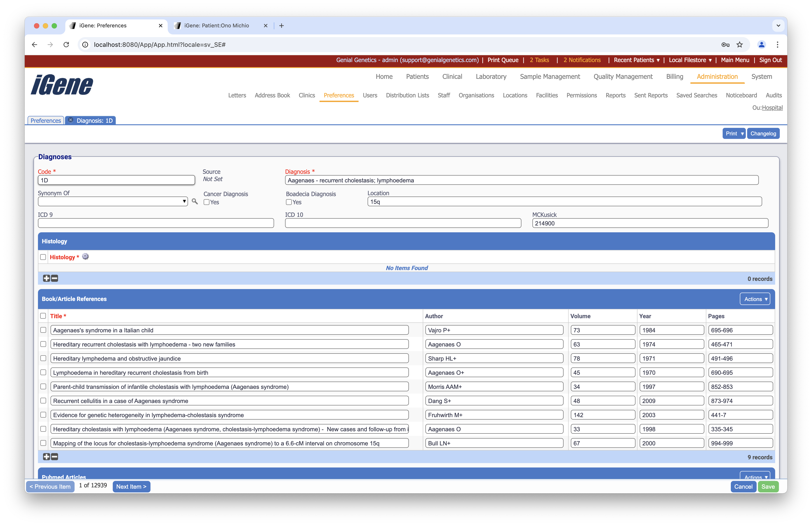Bookmark page with the star icon
Viewport: 812px width, 526px height.
(x=739, y=45)
